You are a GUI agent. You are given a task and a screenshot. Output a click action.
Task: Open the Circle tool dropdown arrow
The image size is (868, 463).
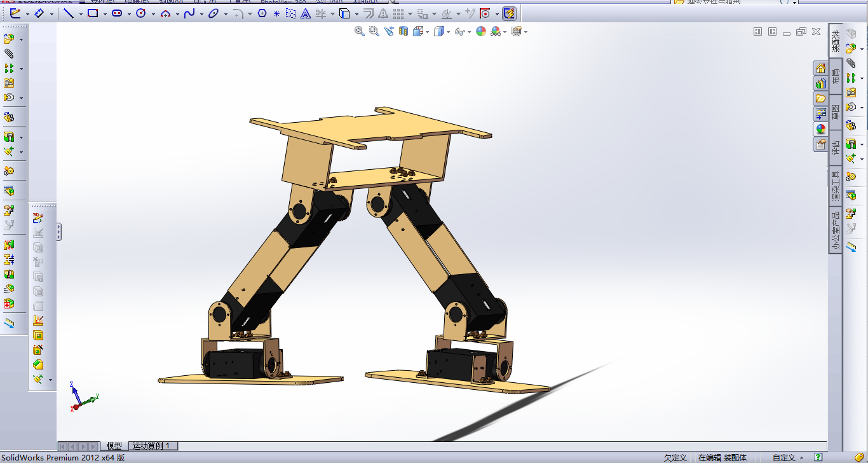[x=153, y=14]
